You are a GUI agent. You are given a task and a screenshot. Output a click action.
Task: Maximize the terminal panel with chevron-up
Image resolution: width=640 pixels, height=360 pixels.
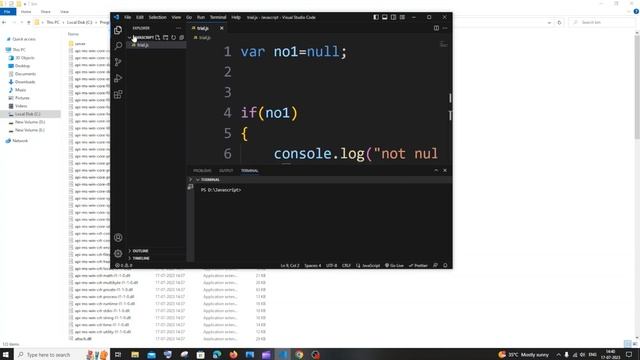(x=436, y=170)
